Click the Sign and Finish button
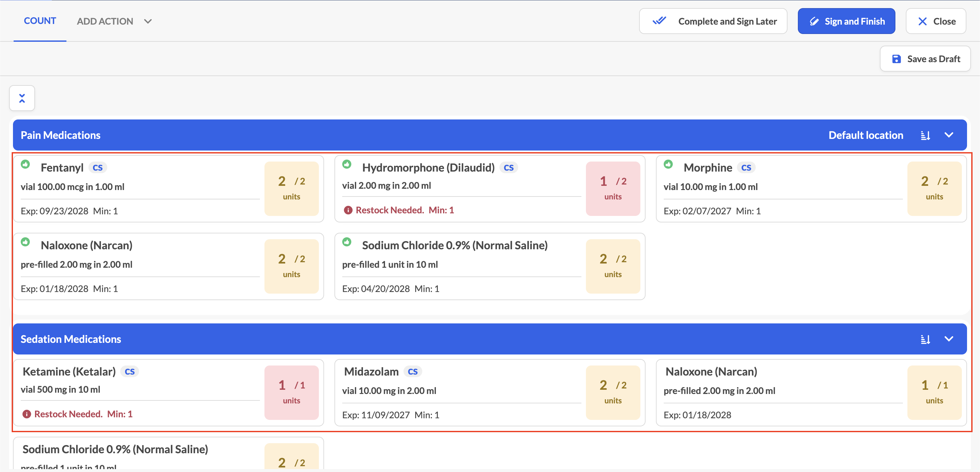The height and width of the screenshot is (472, 980). click(846, 21)
